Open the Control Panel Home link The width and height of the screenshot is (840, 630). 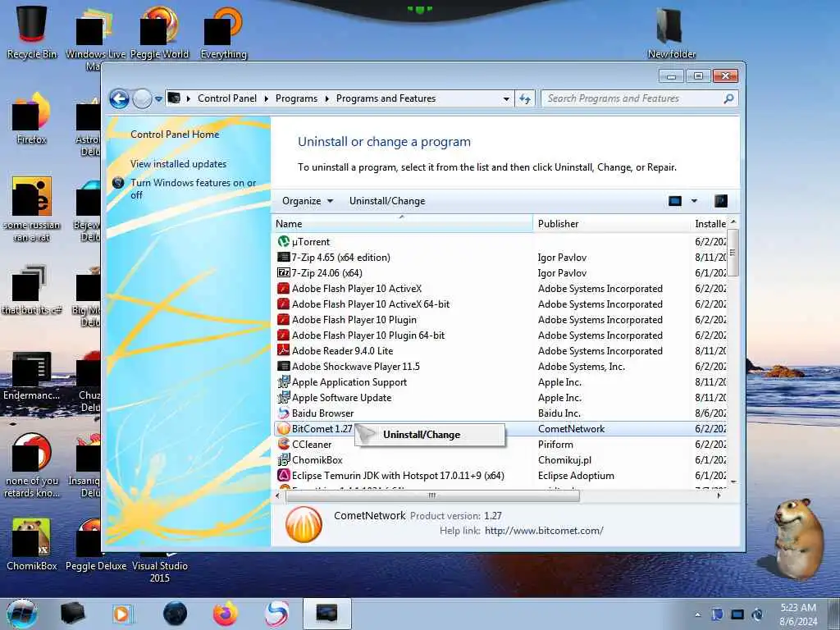(x=175, y=135)
